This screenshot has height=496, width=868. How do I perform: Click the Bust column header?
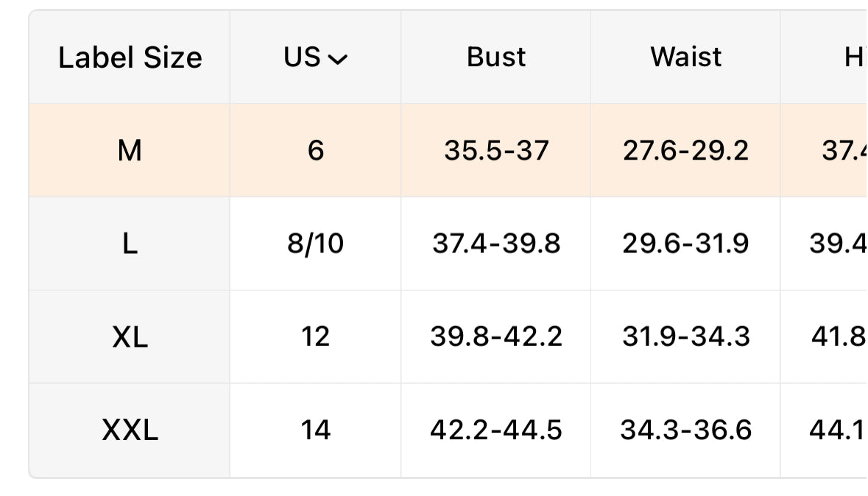click(x=496, y=57)
